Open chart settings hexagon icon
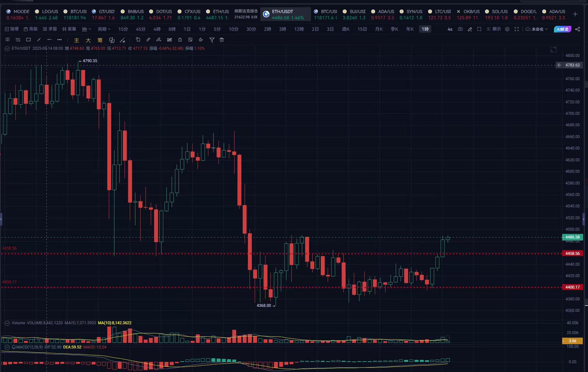This screenshot has height=372, width=588. [507, 29]
